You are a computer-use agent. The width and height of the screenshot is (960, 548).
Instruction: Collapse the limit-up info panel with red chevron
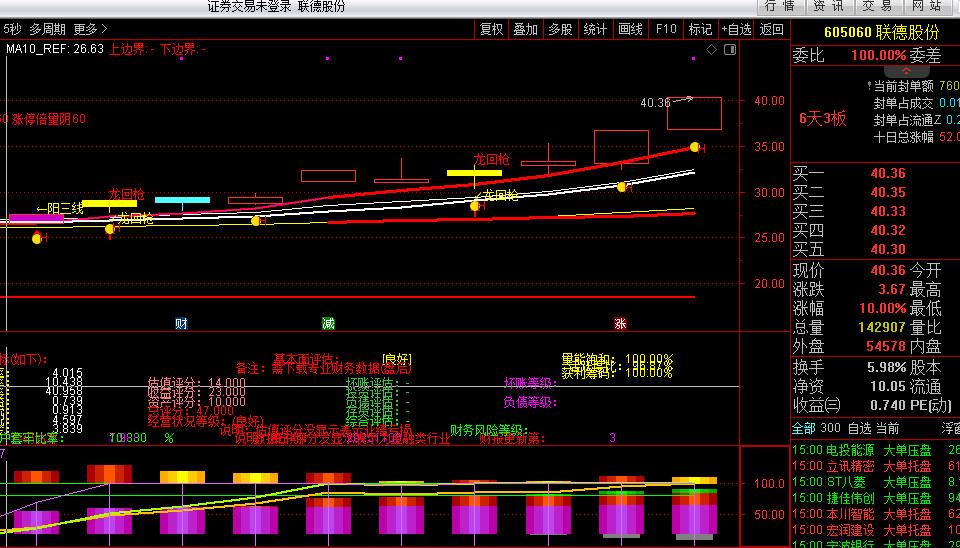tap(910, 71)
